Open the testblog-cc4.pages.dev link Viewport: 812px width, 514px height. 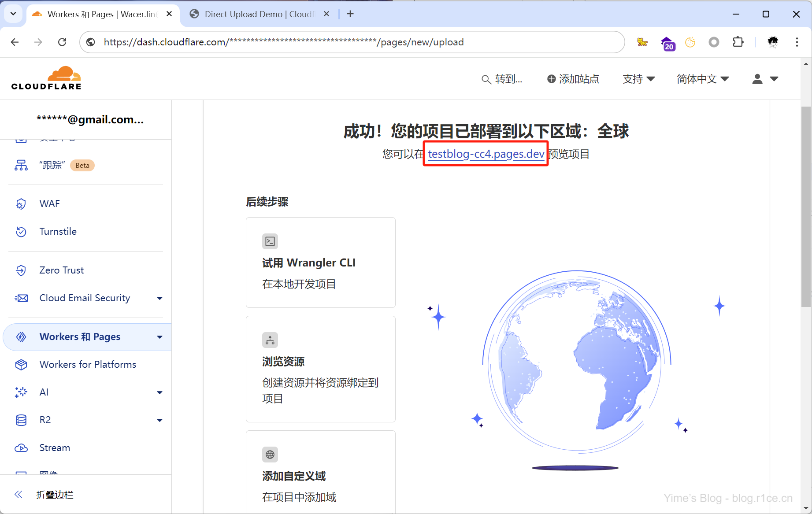coord(486,154)
